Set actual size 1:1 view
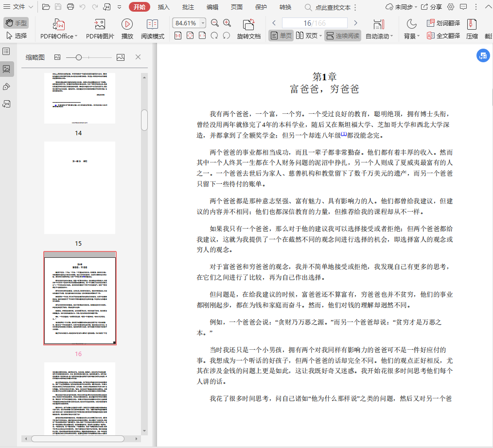Viewport: 493px width, 448px height. [178, 36]
